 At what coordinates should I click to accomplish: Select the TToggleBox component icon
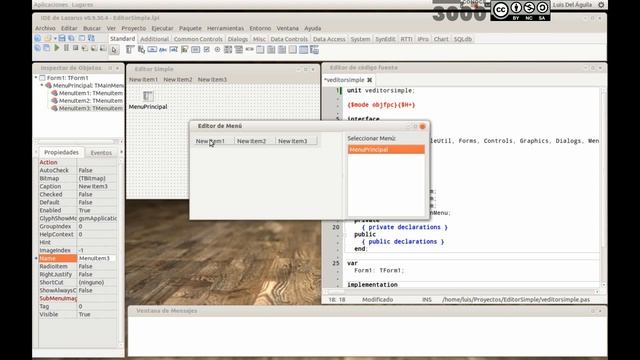195,49
